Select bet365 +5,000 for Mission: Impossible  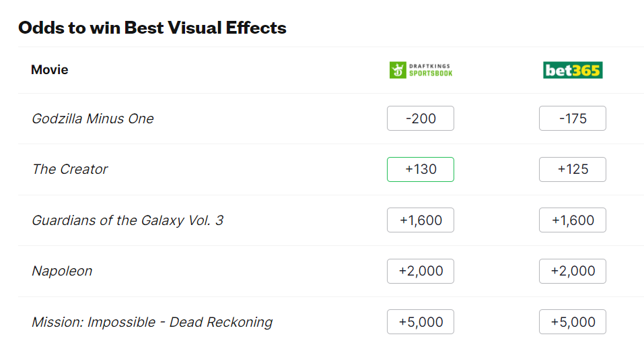point(573,322)
